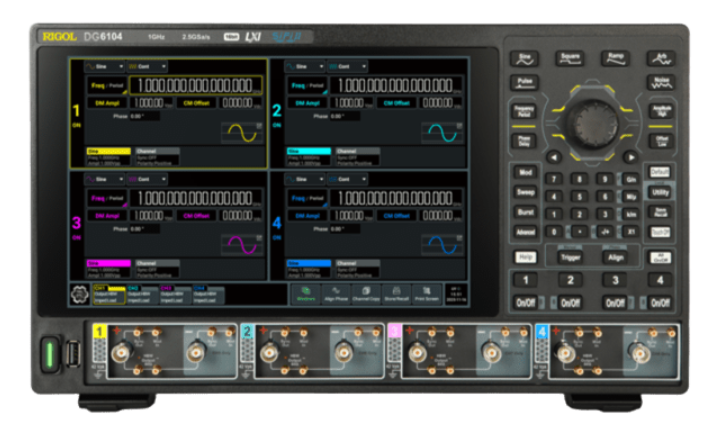Hit the Mod key
711x429 pixels.
point(526,173)
